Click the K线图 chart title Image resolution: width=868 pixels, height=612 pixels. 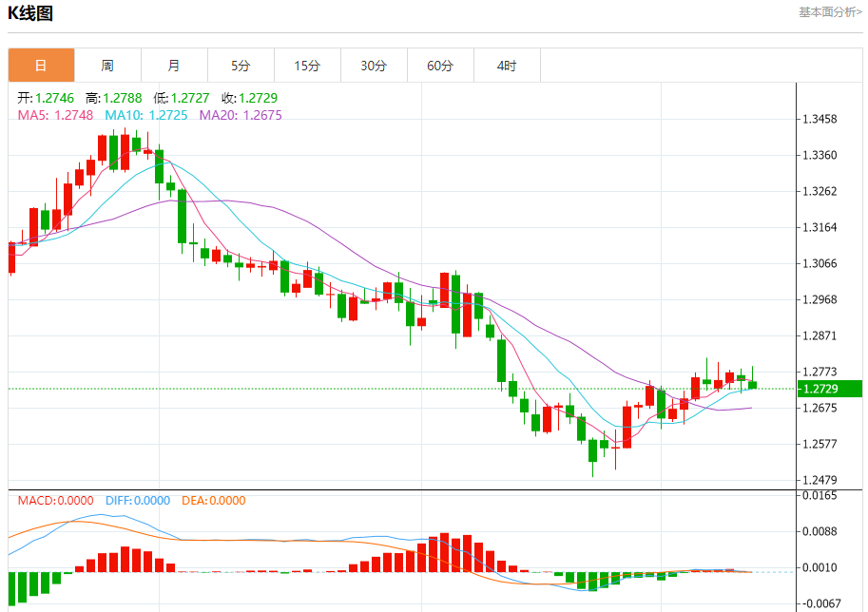(x=30, y=12)
